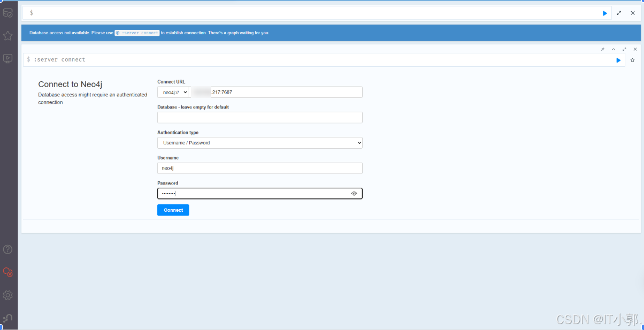
Task: Rerun the :server connect command
Action: (x=618, y=60)
